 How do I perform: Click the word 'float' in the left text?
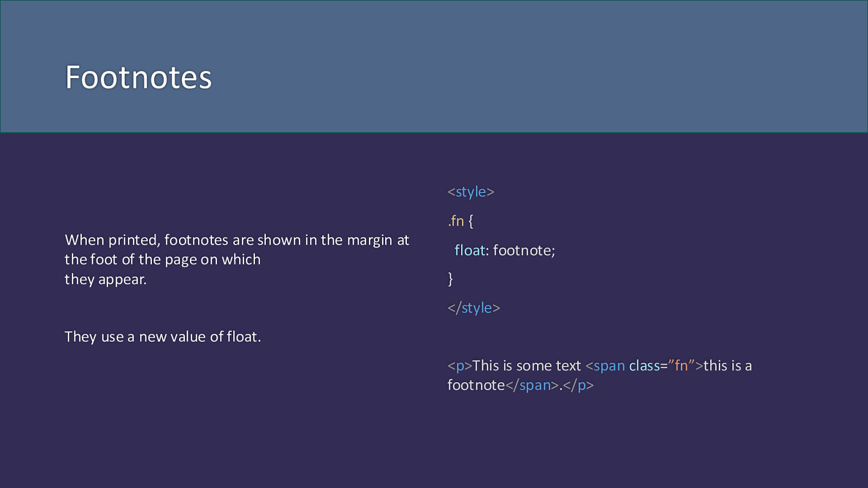(241, 337)
